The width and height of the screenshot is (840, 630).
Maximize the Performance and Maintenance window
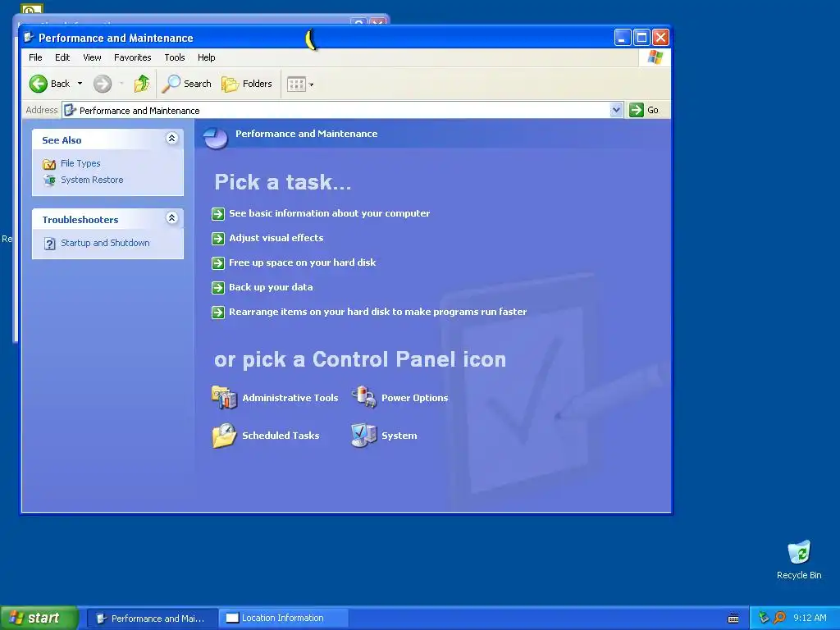tap(641, 38)
